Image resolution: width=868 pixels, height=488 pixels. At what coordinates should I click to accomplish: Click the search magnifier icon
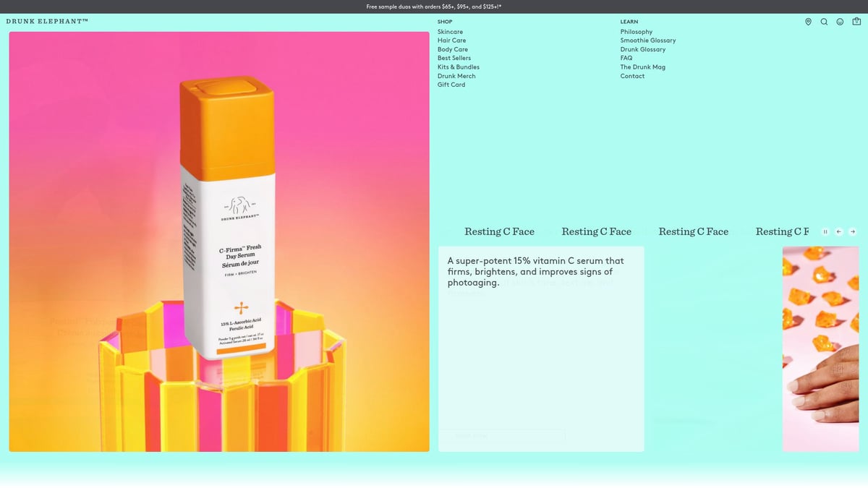point(824,22)
